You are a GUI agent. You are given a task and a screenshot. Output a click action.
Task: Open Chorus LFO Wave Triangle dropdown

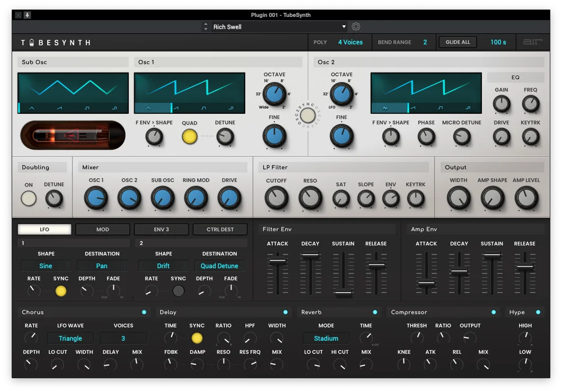(70, 338)
